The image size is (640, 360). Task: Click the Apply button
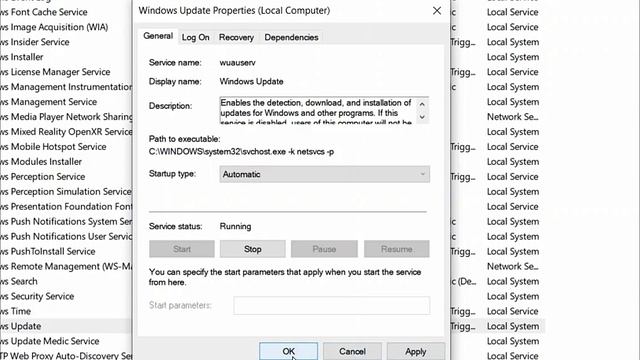point(416,351)
